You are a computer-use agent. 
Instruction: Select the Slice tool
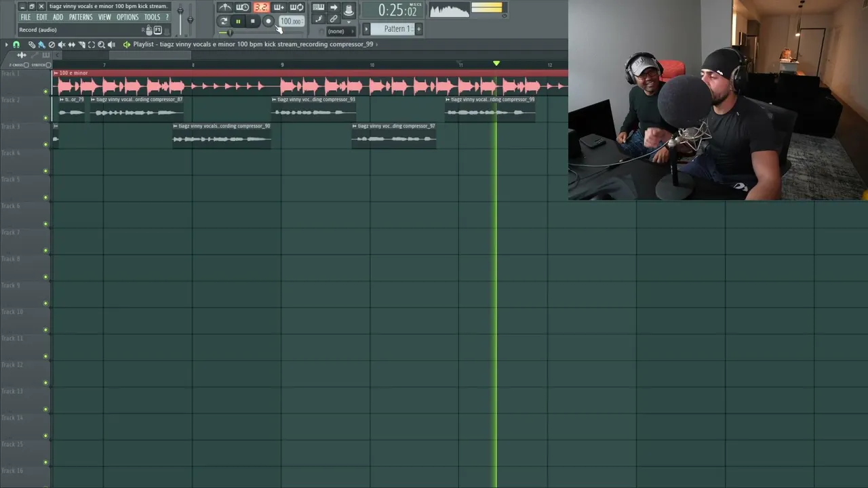(81, 45)
